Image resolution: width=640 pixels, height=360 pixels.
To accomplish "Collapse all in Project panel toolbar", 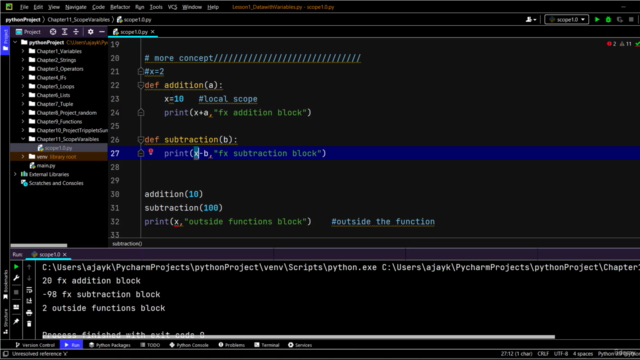I will (x=76, y=31).
